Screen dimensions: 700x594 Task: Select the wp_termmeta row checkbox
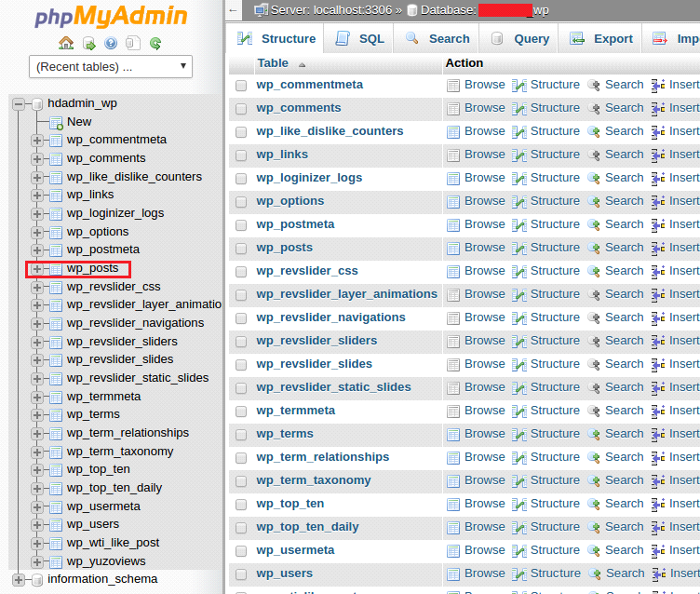(241, 411)
